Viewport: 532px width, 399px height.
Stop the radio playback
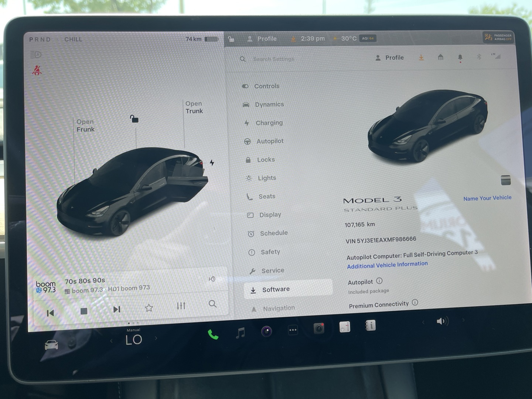click(x=84, y=311)
